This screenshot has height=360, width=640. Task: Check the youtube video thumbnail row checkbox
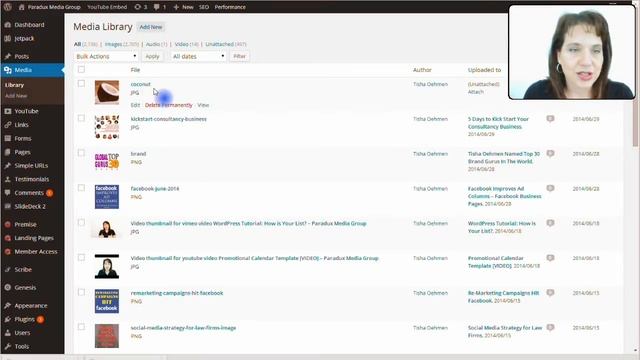point(81,258)
